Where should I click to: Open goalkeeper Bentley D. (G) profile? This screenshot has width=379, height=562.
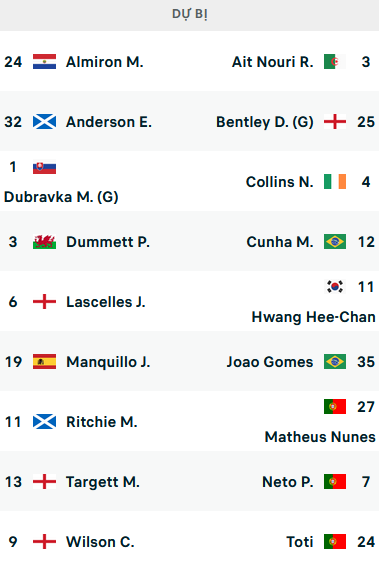point(265,122)
